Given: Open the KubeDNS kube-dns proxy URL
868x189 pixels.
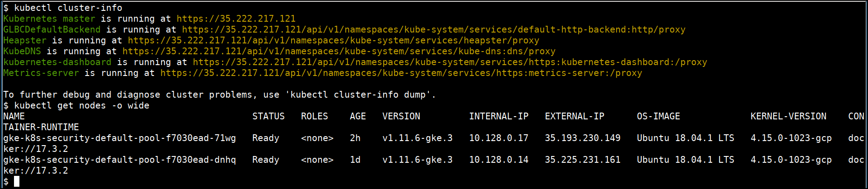Looking at the screenshot, I should pos(339,52).
